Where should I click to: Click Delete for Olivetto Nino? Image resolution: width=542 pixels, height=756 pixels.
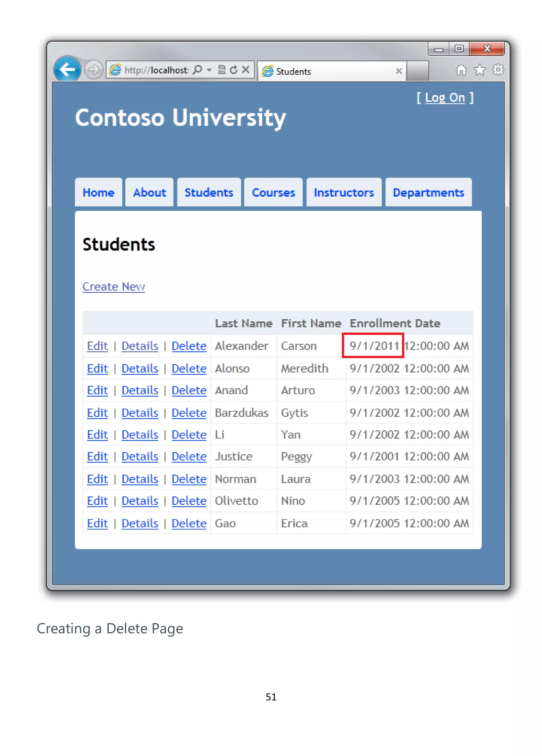[189, 501]
